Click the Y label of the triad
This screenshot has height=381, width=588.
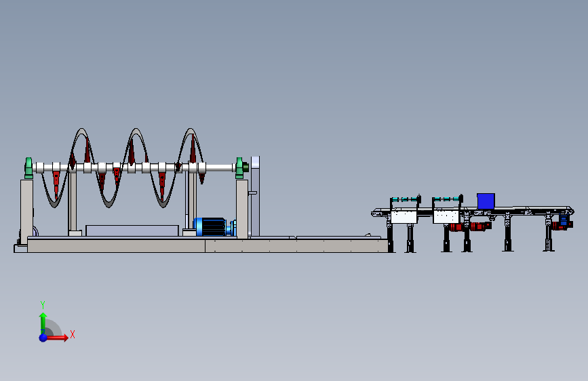(x=43, y=305)
